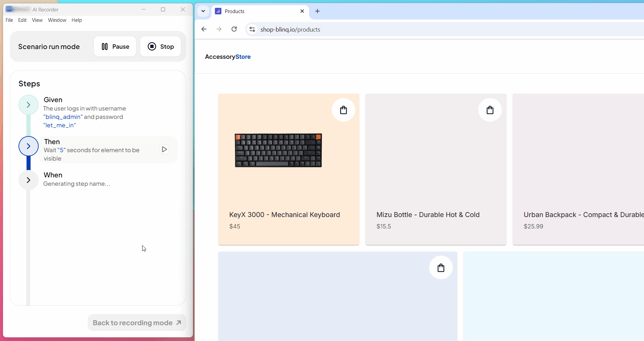Run the Then step play icon

click(x=164, y=149)
